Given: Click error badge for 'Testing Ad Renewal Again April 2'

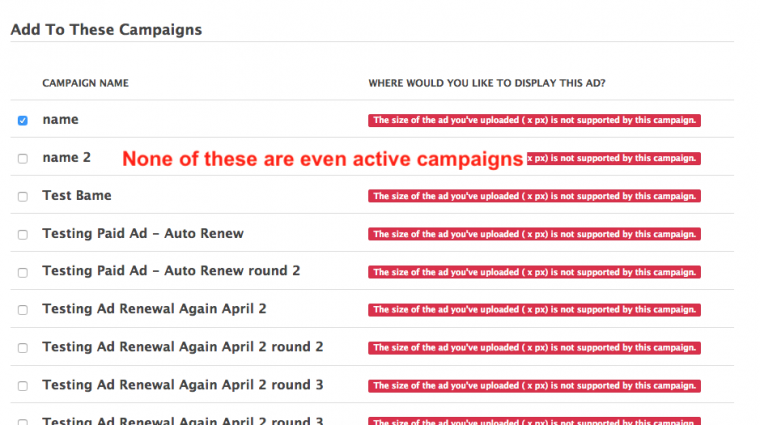Looking at the screenshot, I should pyautogui.click(x=535, y=310).
